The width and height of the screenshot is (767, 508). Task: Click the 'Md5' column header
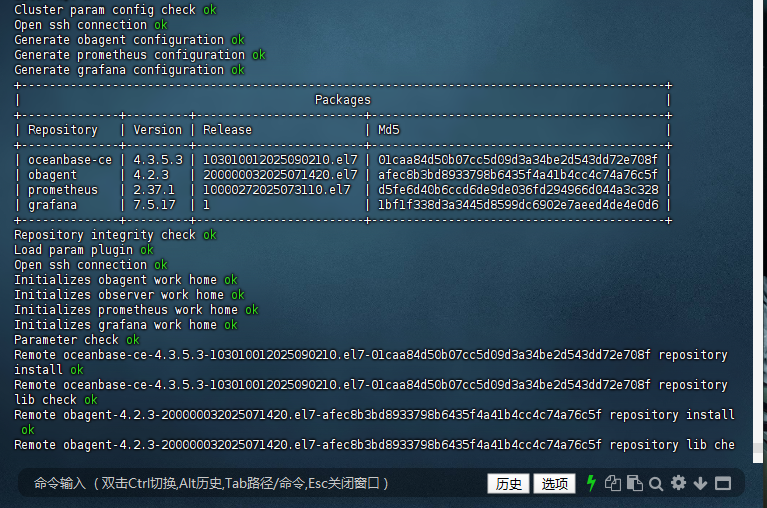point(389,130)
